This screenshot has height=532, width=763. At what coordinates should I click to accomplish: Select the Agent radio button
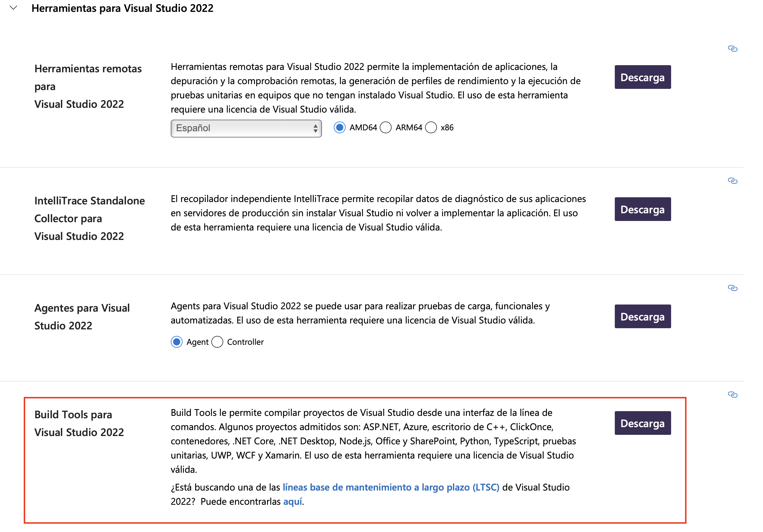[176, 342]
